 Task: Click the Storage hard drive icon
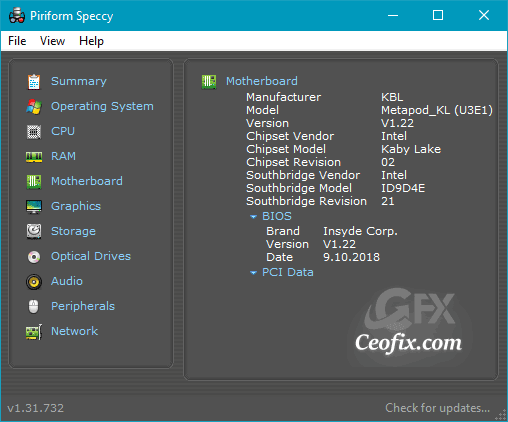(34, 231)
